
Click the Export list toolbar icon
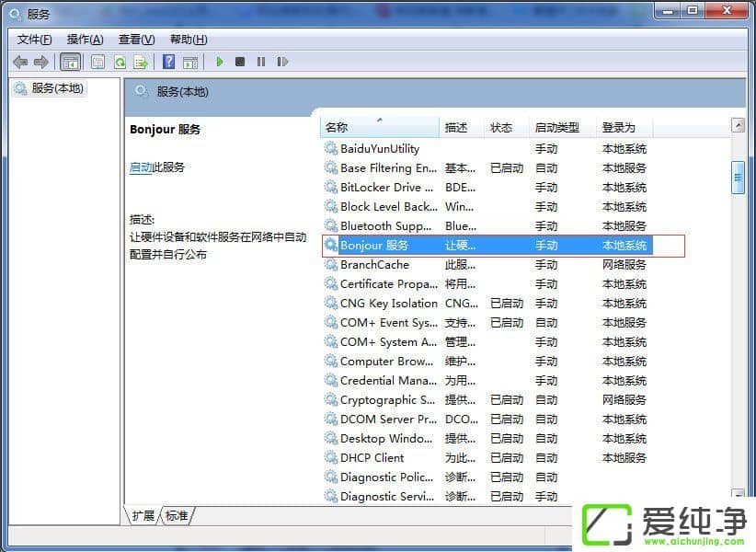coord(141,62)
